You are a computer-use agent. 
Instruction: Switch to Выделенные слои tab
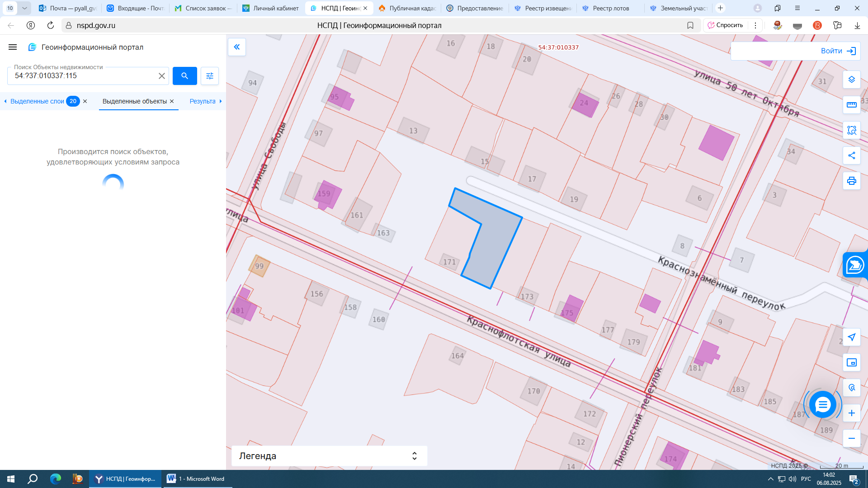click(37, 101)
